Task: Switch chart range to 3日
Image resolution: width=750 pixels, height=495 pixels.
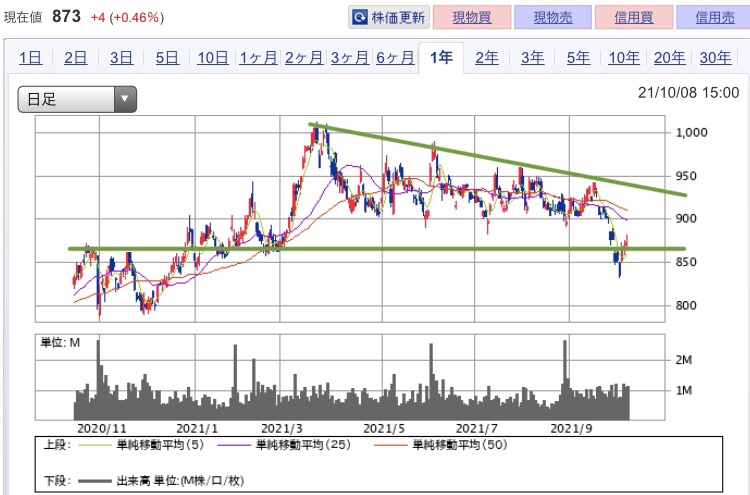Action: tap(121, 58)
